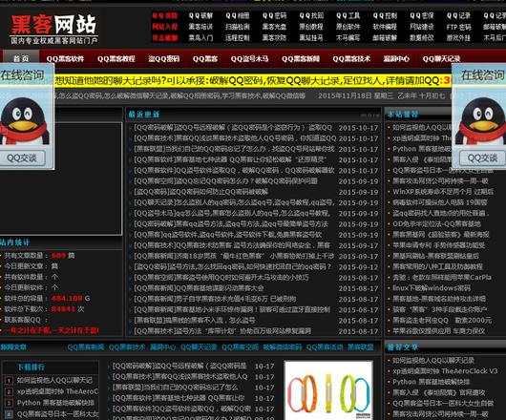Click rank 4 badge in 下载排行
The height and width of the screenshot is (420, 506).
click(x=9, y=414)
